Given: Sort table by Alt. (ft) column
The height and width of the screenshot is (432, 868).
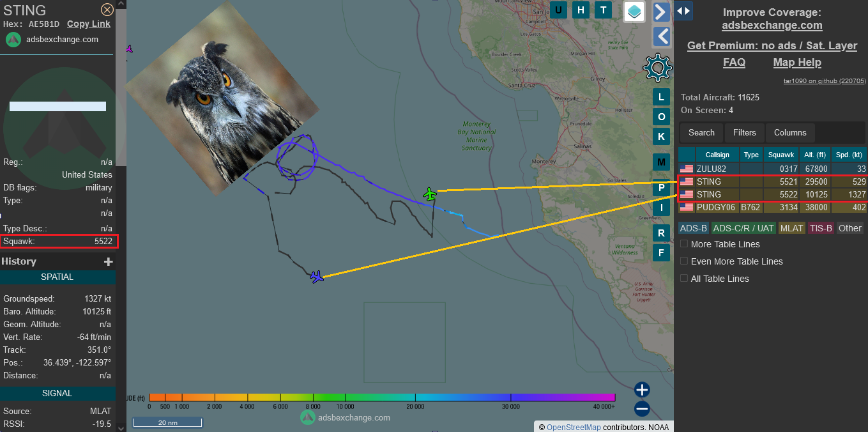Looking at the screenshot, I should point(814,155).
